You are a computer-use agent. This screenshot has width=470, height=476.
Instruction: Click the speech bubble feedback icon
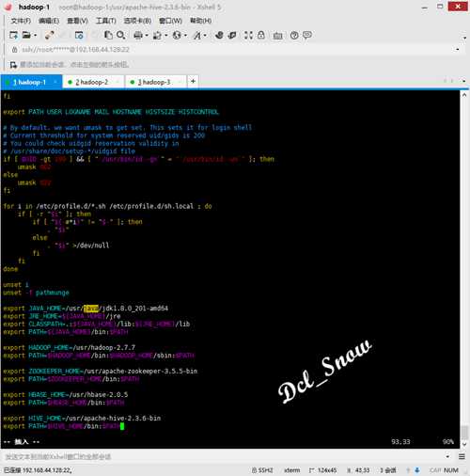tap(307, 35)
